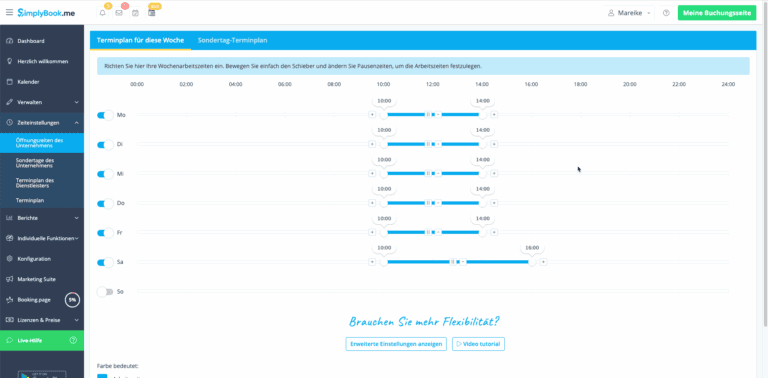Switch to Terminplan für diese Woche tab
Screen dimensions: 768x378
[140, 40]
